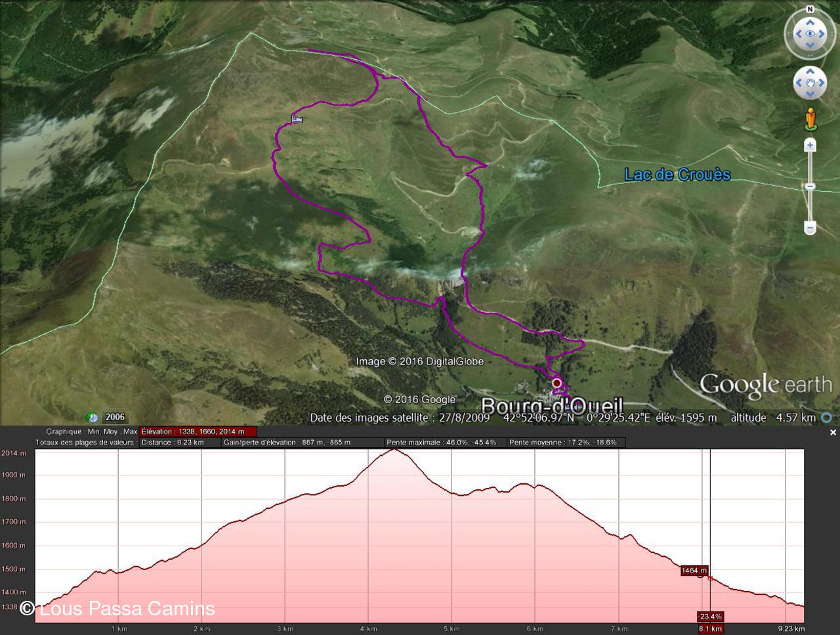This screenshot has height=635, width=840.
Task: Open historical imagery clock icon near 2006
Action: [93, 418]
